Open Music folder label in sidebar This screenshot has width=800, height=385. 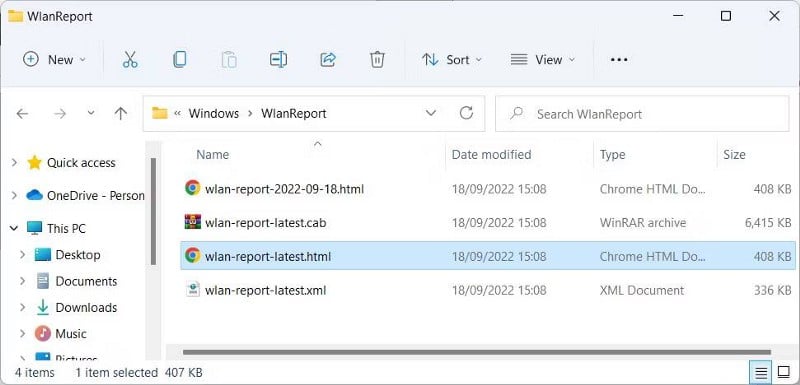[x=71, y=333]
